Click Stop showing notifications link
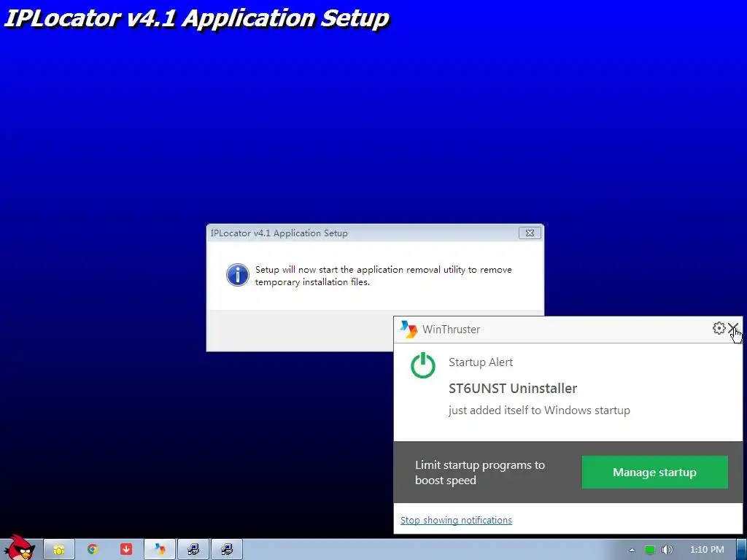This screenshot has height=560, width=747. point(456,520)
